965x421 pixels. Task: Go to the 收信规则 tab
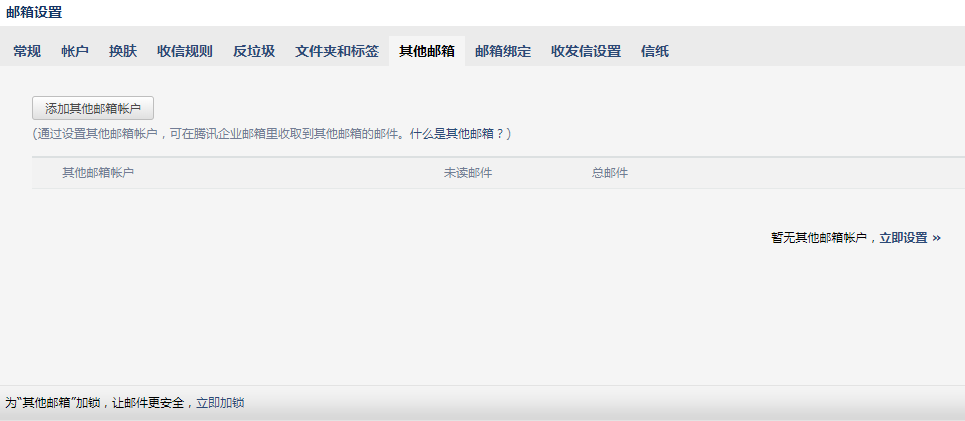(185, 51)
